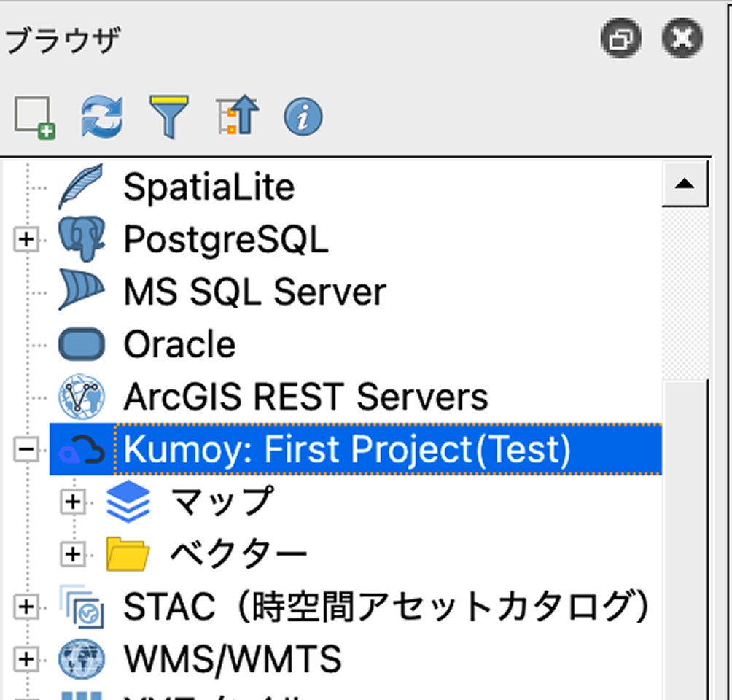The height and width of the screenshot is (700, 732).
Task: Expand the PostgreSQL tree node
Action: pyautogui.click(x=26, y=239)
